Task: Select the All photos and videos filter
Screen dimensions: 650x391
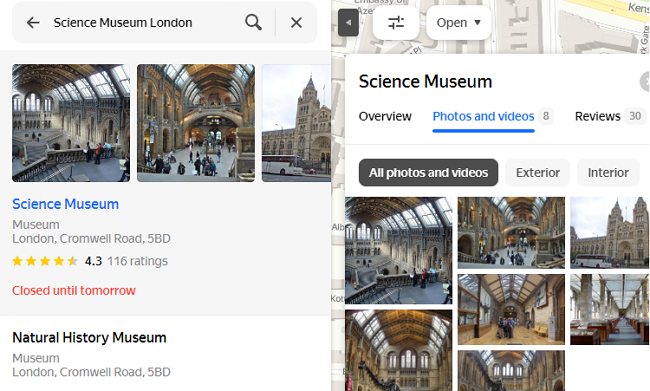Action: click(x=428, y=172)
